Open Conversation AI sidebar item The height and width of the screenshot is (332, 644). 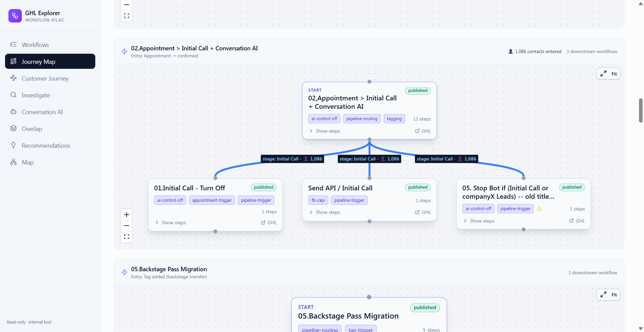tap(50, 112)
